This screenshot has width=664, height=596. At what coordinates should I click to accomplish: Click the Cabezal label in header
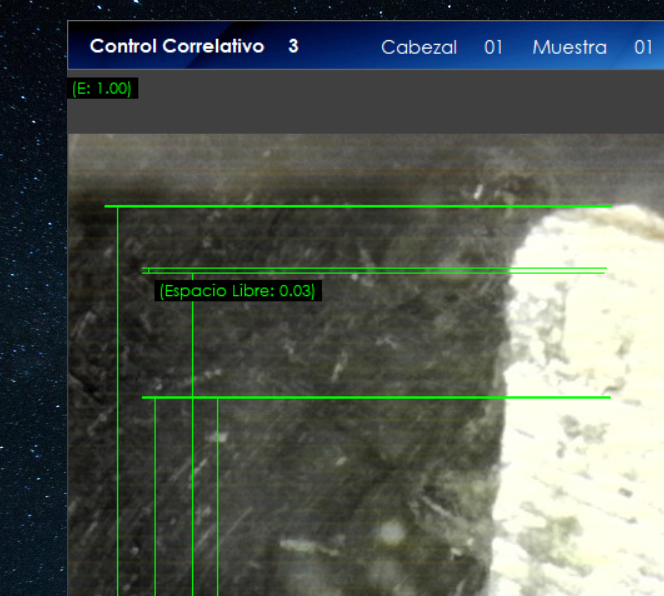(418, 47)
